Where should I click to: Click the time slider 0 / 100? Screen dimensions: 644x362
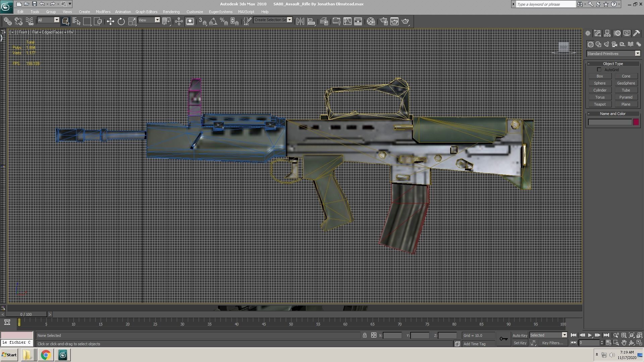coord(26,314)
